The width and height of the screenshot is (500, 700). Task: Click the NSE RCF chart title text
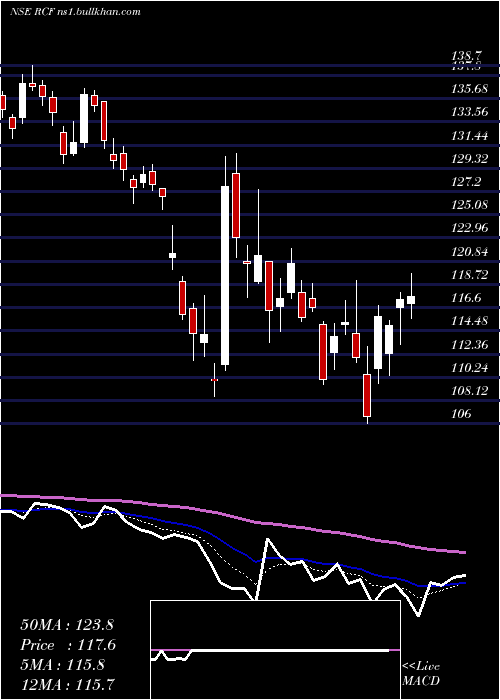tap(75, 12)
